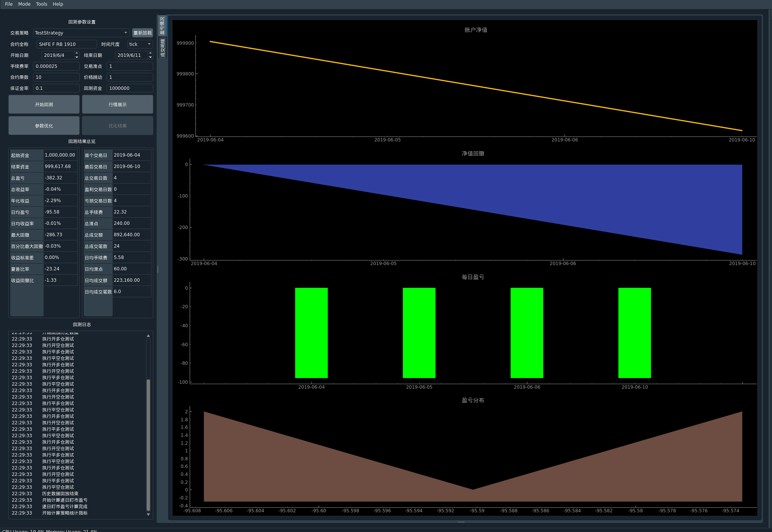Click the log entry 历史数据回放结束
Screen dimensions: 772x532
[x=60, y=494]
